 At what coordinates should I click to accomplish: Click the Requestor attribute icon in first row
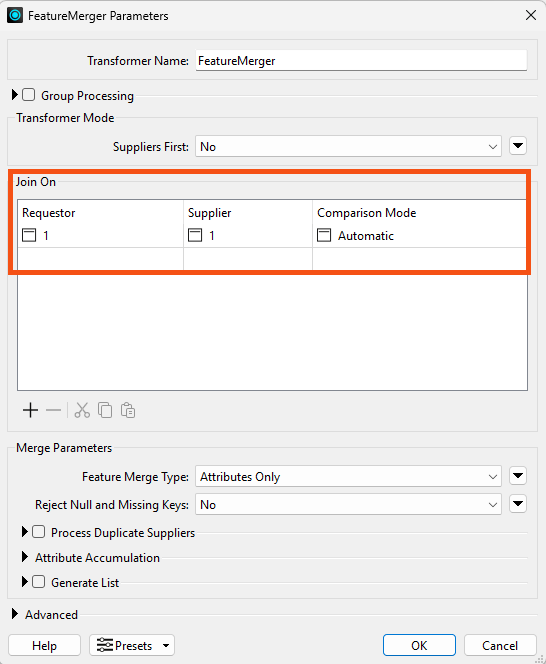tap(29, 235)
